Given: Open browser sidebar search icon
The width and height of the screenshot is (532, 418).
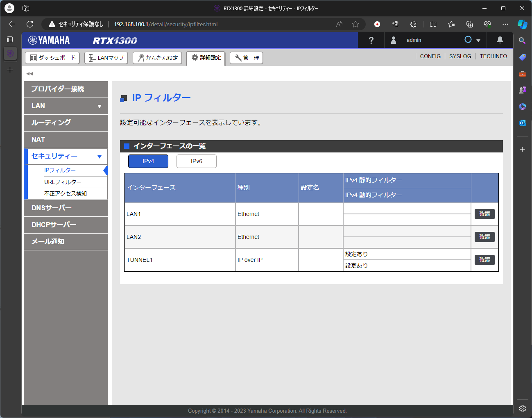Looking at the screenshot, I should click(522, 41).
